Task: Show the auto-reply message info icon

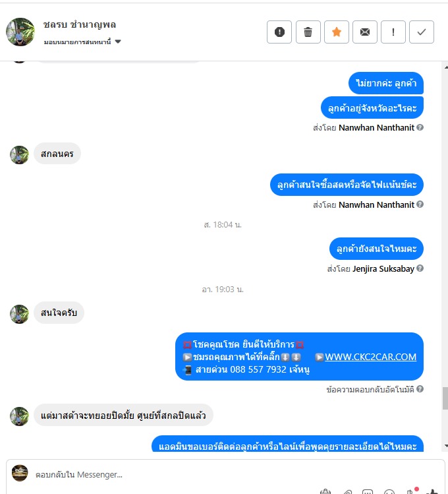Action: coord(420,388)
